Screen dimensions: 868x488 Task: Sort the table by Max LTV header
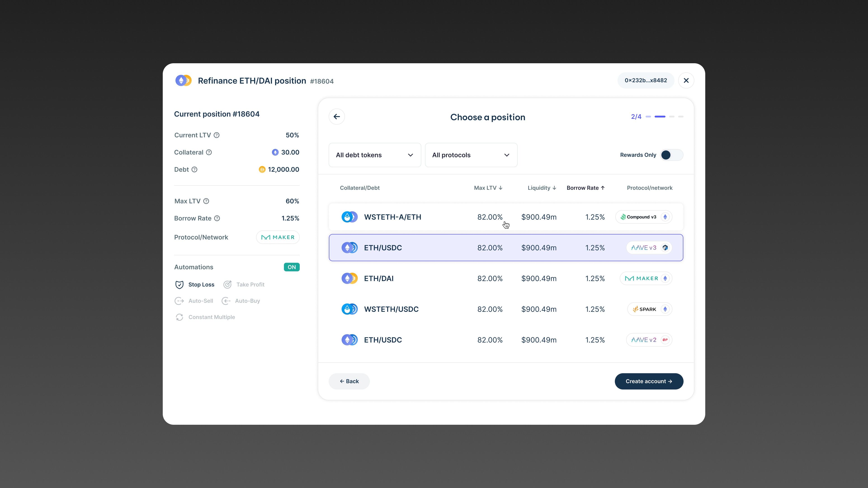coord(488,188)
